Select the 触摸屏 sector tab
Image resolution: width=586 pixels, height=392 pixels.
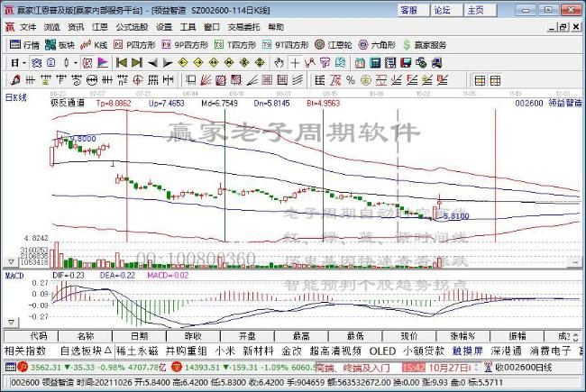click(x=468, y=351)
